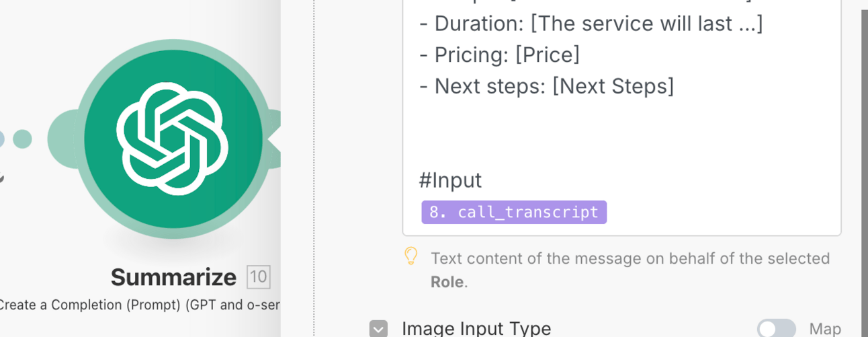Click the Create a Completion subtitle text
The image size is (868, 337).
pos(140,305)
